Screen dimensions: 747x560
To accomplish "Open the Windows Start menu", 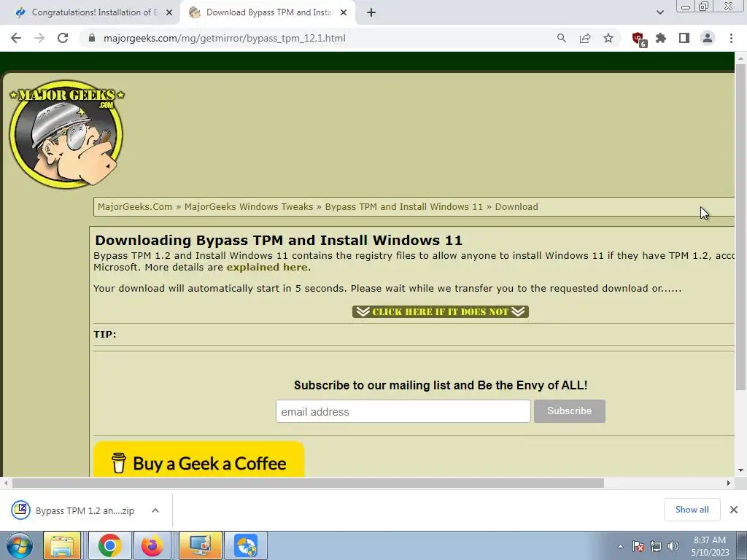I will coord(20,545).
